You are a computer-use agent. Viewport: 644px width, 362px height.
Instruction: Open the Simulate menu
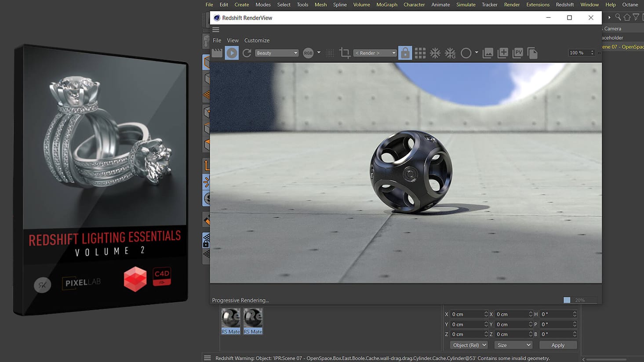click(x=466, y=4)
